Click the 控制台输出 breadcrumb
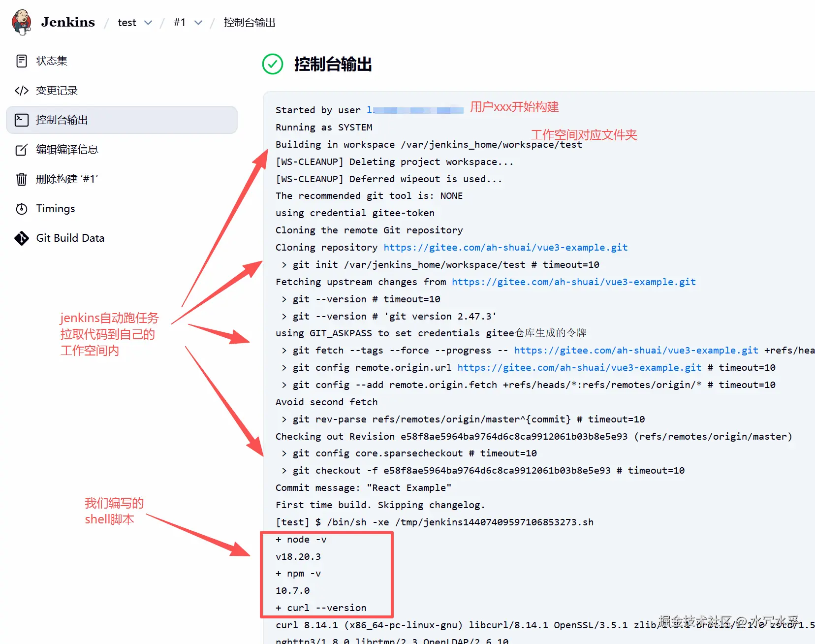The height and width of the screenshot is (644, 815). click(250, 23)
